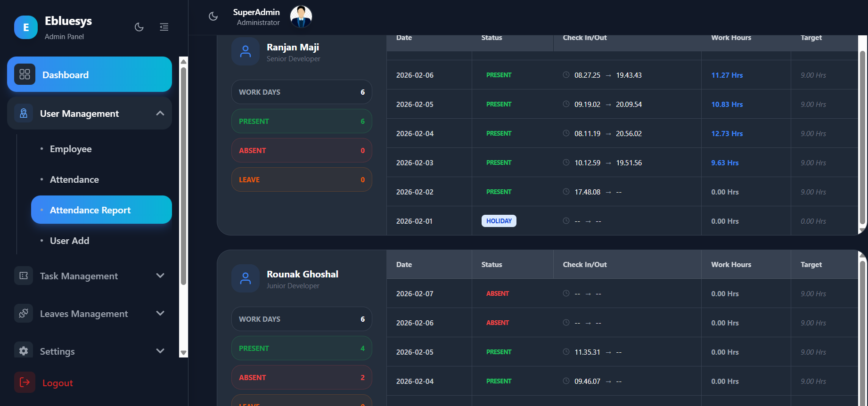Expand the Leaves Management menu
The width and height of the screenshot is (868, 406).
pyautogui.click(x=160, y=314)
